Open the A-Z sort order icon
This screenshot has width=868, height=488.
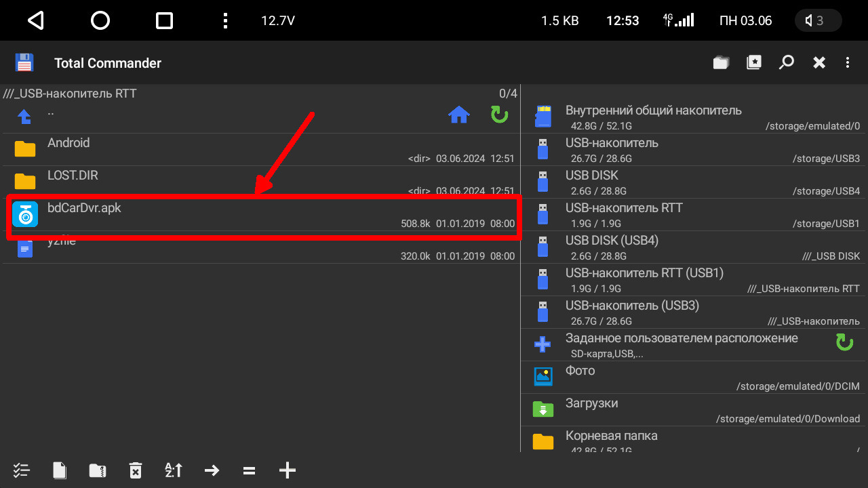coord(174,470)
